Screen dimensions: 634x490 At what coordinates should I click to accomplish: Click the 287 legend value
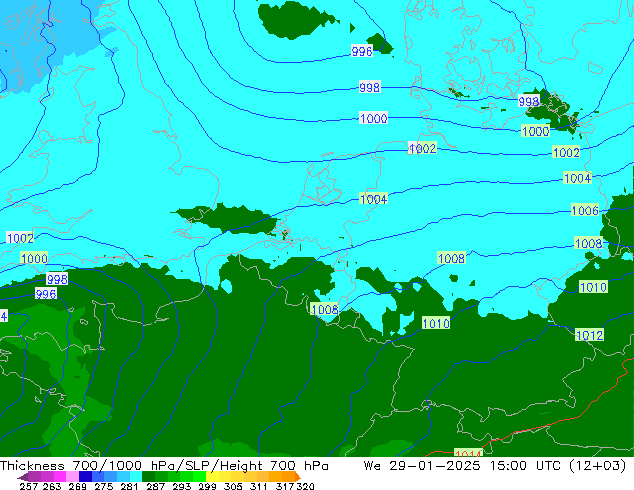[x=155, y=486]
